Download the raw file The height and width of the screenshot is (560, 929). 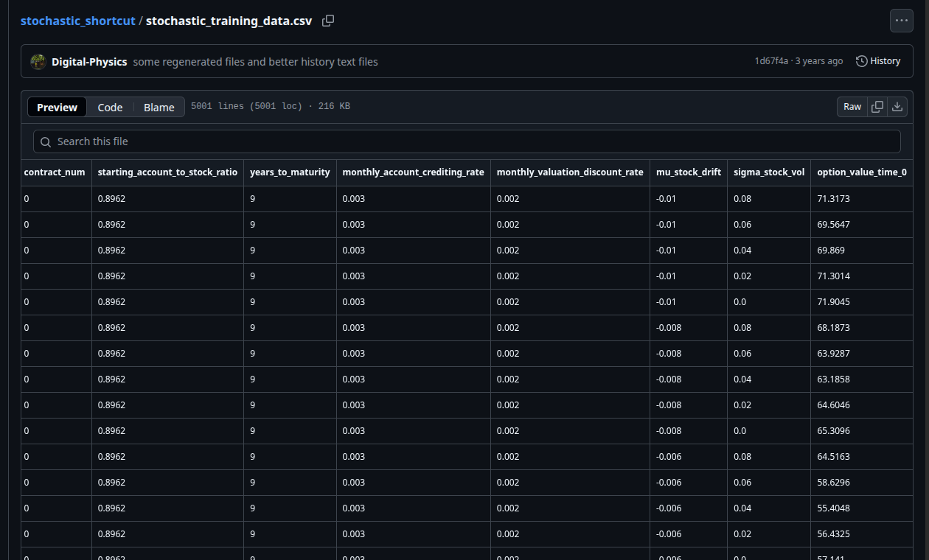(897, 107)
